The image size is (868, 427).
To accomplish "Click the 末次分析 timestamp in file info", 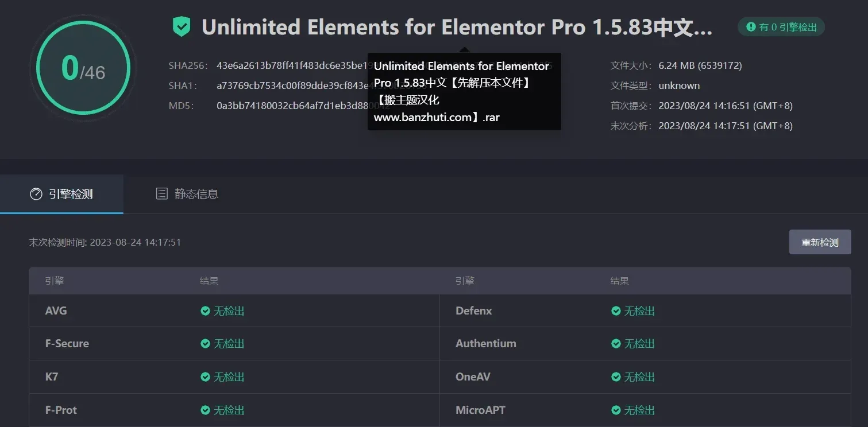I will (726, 126).
